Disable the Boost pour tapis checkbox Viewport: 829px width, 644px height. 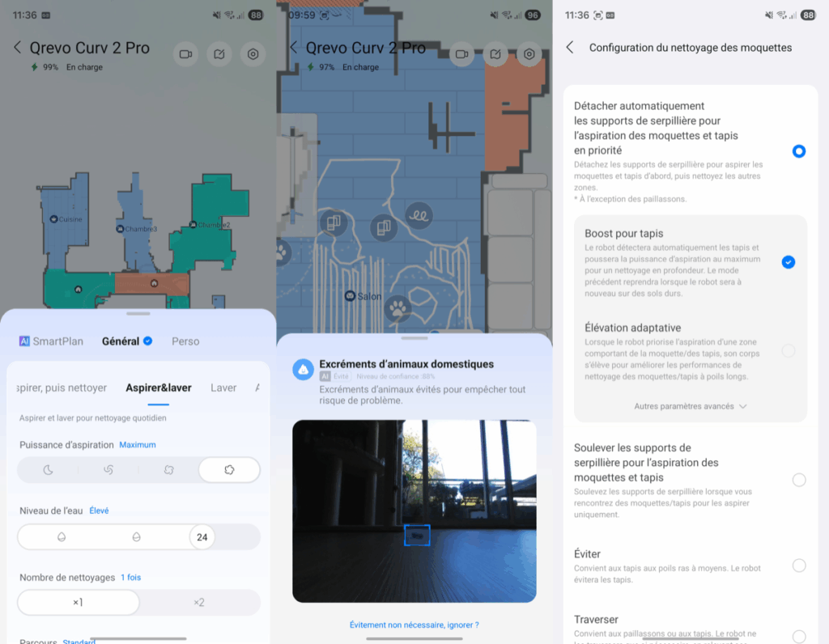(x=788, y=262)
